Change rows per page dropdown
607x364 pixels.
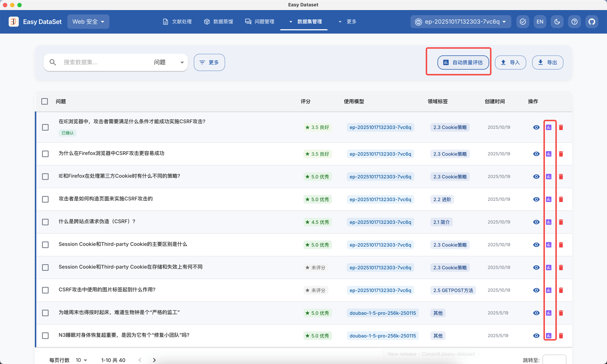[x=81, y=360]
